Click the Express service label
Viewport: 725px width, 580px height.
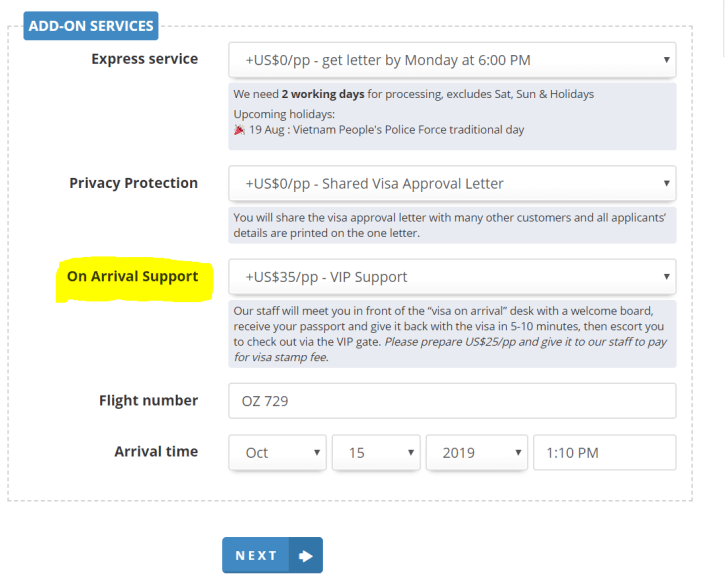point(144,59)
